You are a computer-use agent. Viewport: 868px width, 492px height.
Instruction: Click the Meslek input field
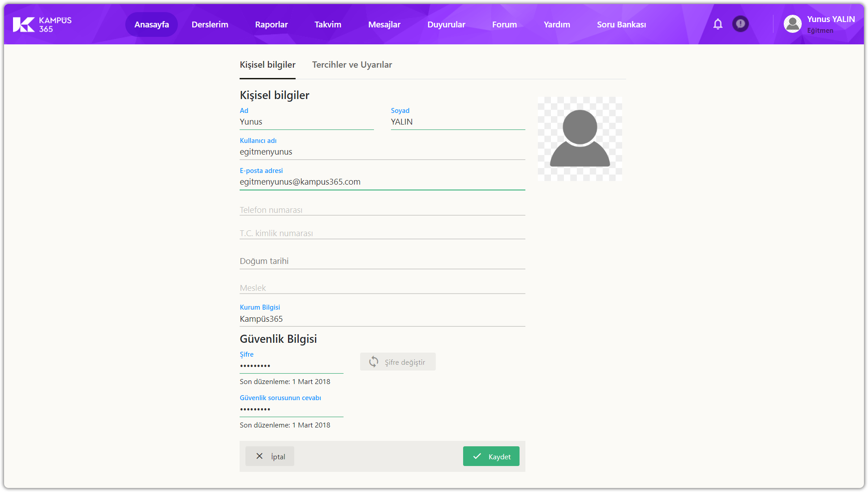382,288
